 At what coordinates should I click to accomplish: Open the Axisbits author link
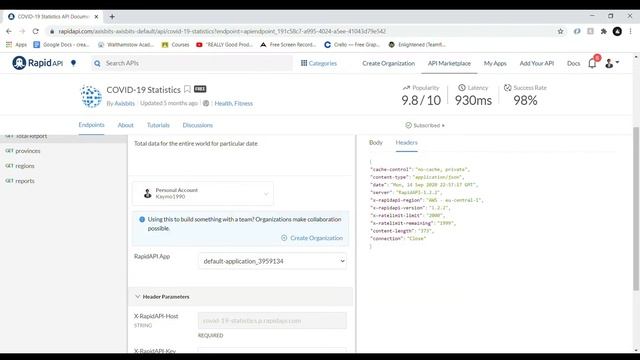click(x=124, y=103)
